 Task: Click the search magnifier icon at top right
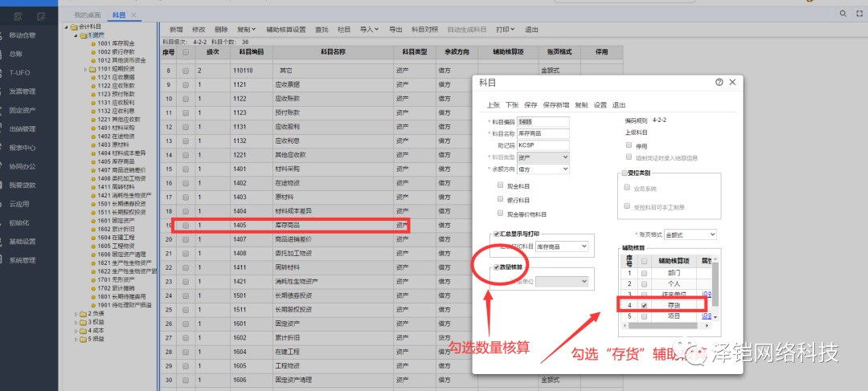coord(843,14)
